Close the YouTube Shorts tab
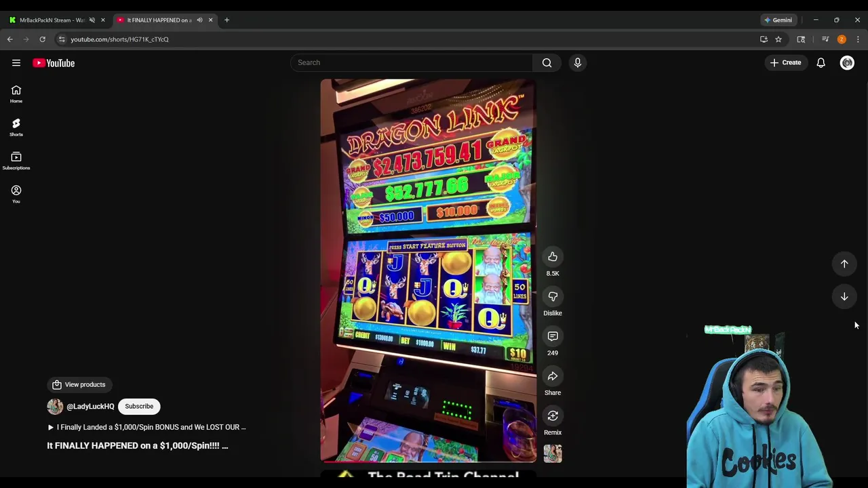This screenshot has height=488, width=868. (210, 20)
